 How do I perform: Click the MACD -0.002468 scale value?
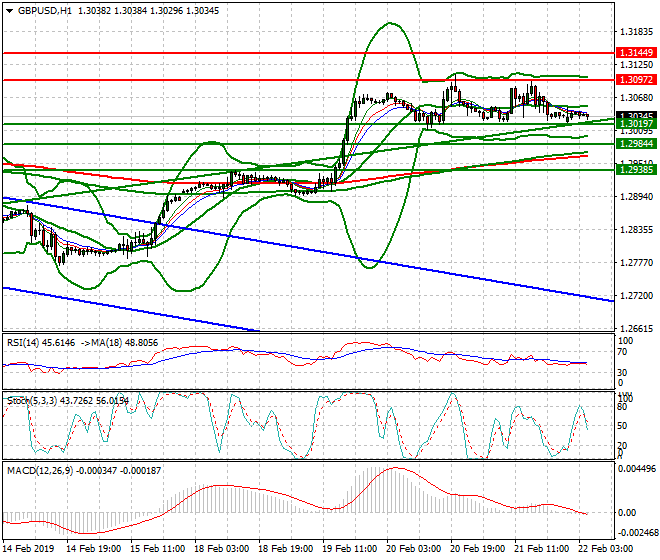coord(636,533)
